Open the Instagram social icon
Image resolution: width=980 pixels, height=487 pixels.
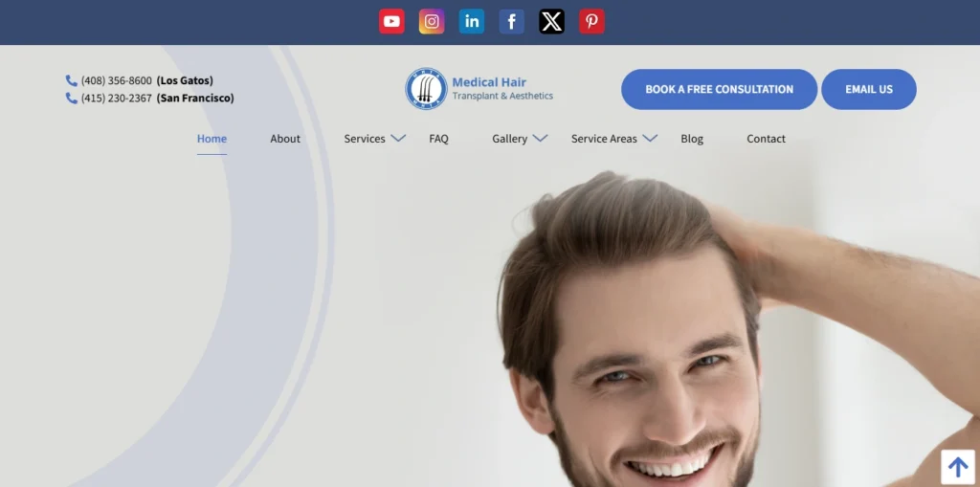pos(432,21)
